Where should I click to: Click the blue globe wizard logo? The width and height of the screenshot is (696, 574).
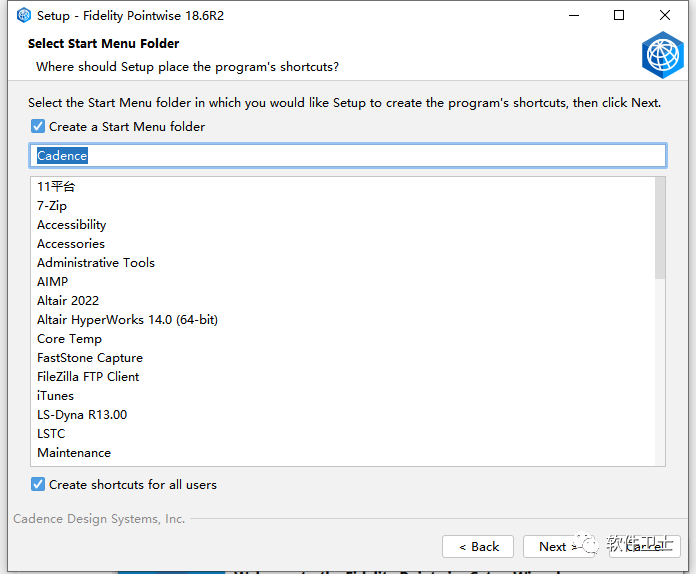(x=663, y=55)
